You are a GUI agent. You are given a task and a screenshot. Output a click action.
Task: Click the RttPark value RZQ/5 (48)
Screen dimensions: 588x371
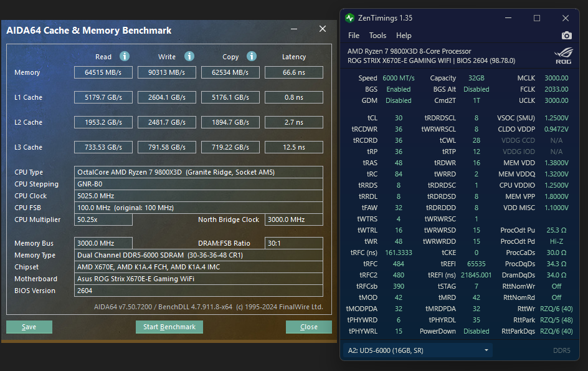pyautogui.click(x=556, y=320)
